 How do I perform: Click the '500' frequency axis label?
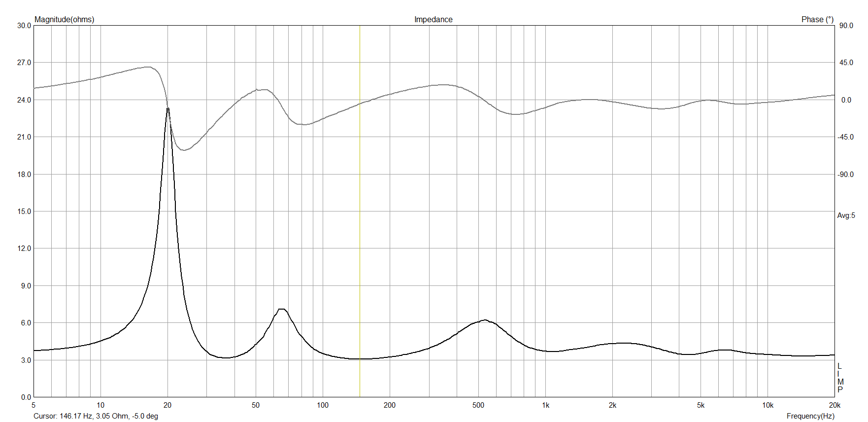[478, 405]
